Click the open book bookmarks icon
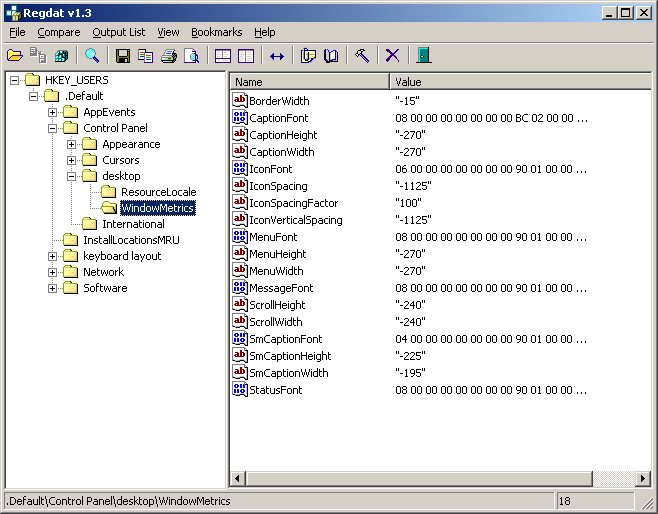 331,55
